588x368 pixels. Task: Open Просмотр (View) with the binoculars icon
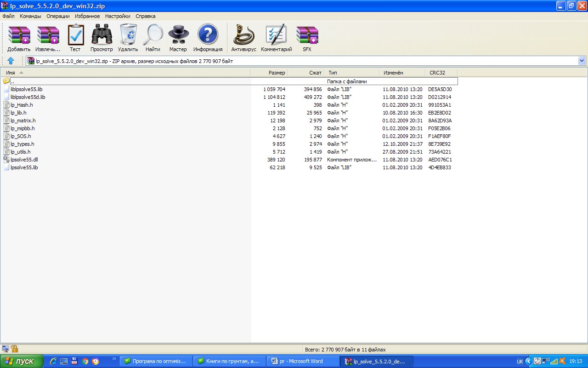[102, 38]
